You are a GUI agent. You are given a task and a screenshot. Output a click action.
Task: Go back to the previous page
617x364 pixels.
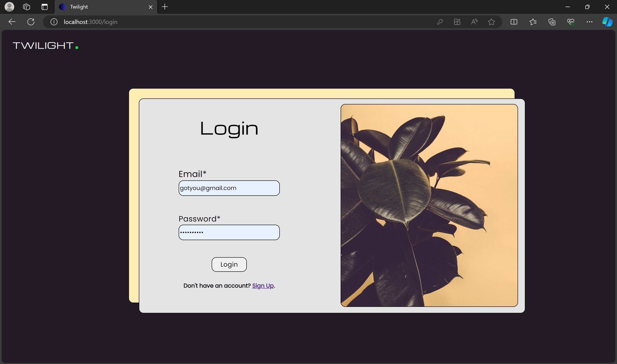pyautogui.click(x=12, y=22)
